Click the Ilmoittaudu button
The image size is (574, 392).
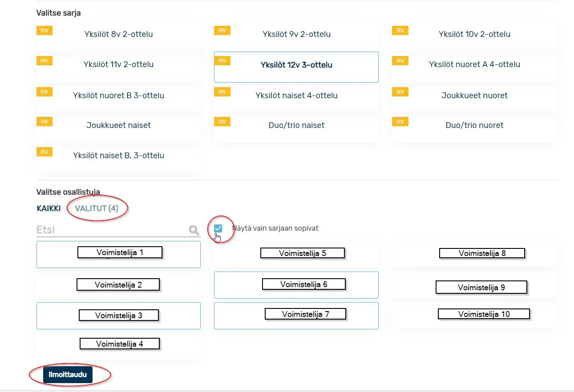click(x=68, y=375)
